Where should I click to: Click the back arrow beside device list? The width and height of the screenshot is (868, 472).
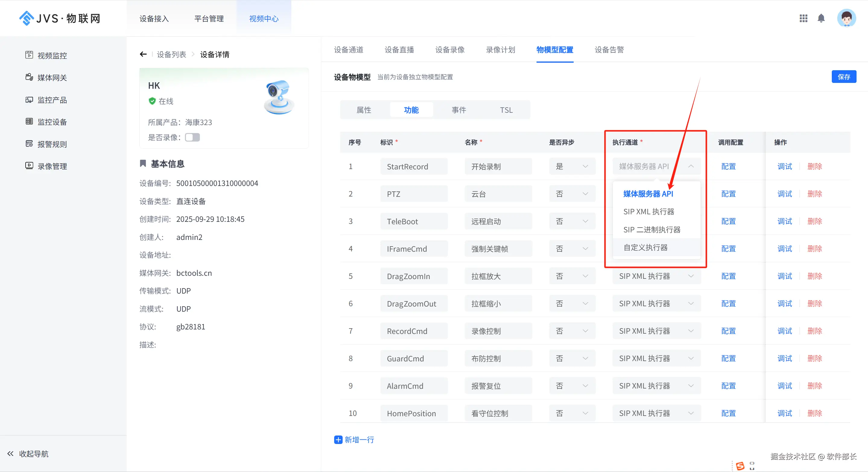tap(143, 54)
